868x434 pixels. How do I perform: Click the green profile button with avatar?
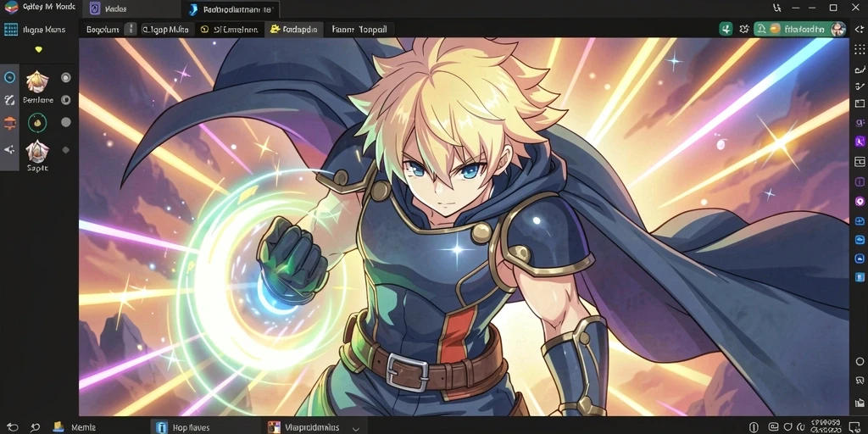coord(800,30)
